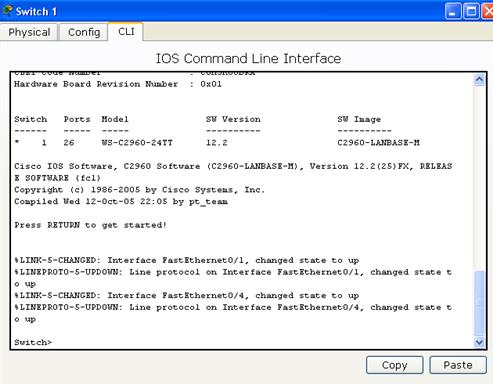
Task: Click the 12.2 version value
Action: (x=217, y=143)
